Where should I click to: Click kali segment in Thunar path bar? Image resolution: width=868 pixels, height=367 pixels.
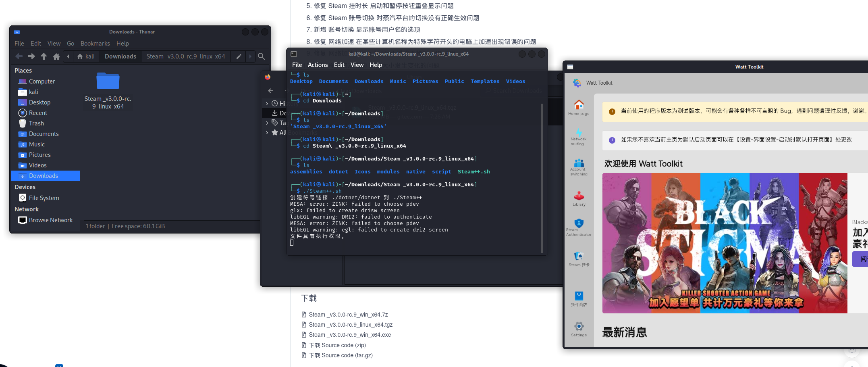click(x=86, y=56)
